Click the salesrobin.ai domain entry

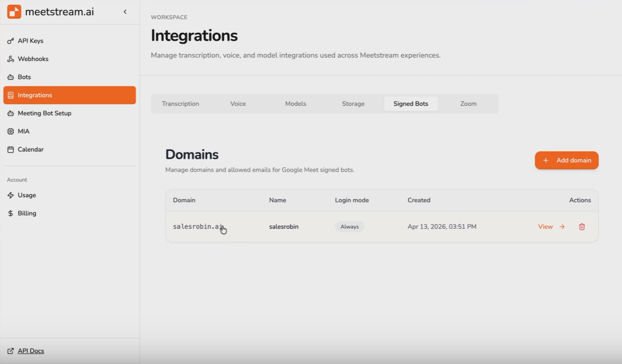198,227
